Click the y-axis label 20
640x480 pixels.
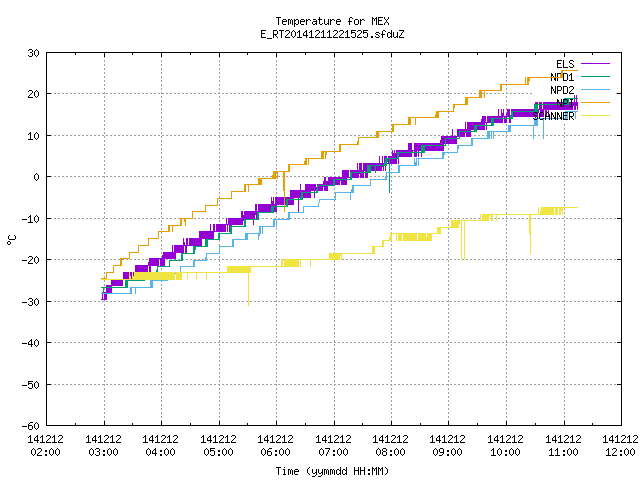(33, 94)
